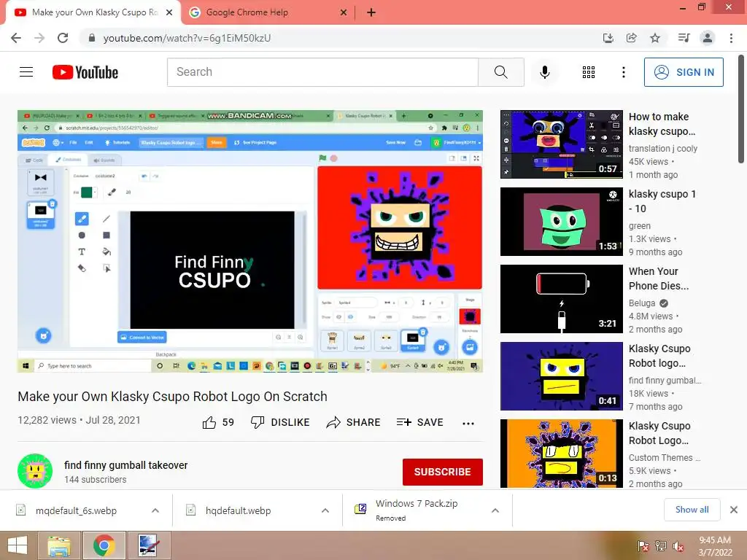Open the Chrome profile icon

coord(708,38)
